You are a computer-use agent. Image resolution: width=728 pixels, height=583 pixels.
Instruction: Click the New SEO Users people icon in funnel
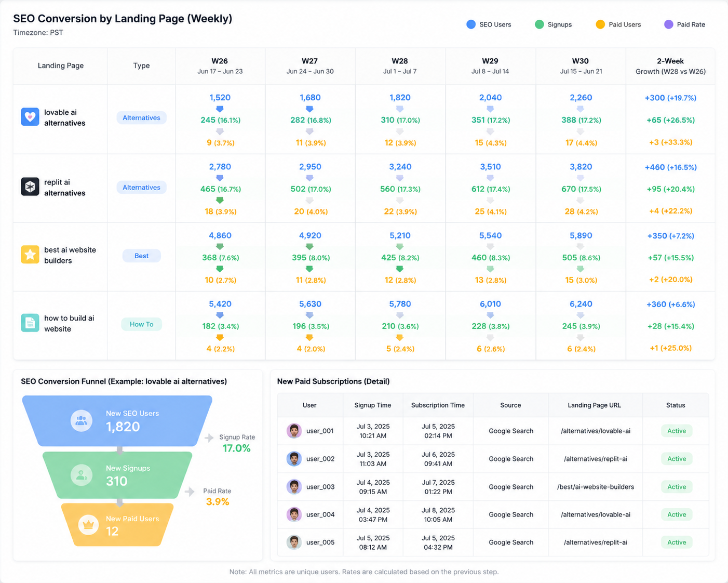[82, 420]
